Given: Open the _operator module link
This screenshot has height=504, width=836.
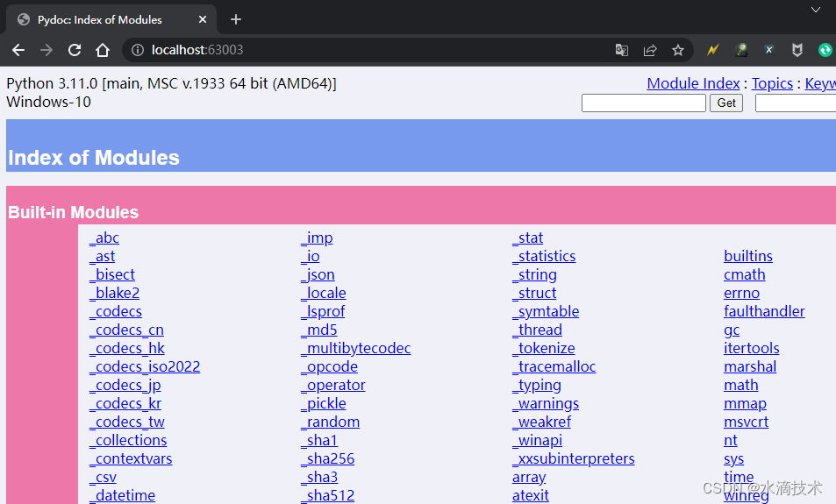Looking at the screenshot, I should pyautogui.click(x=332, y=385).
